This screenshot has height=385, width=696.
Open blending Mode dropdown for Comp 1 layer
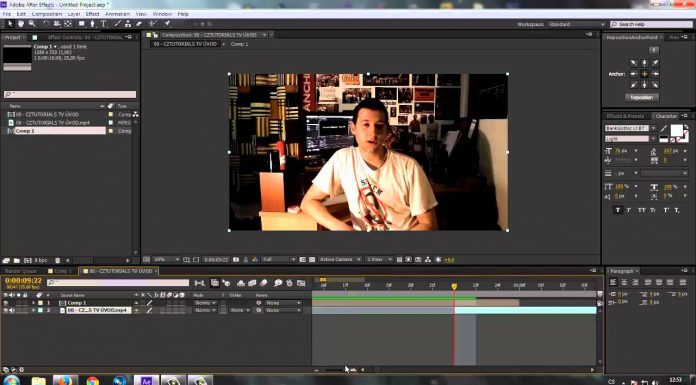(205, 303)
